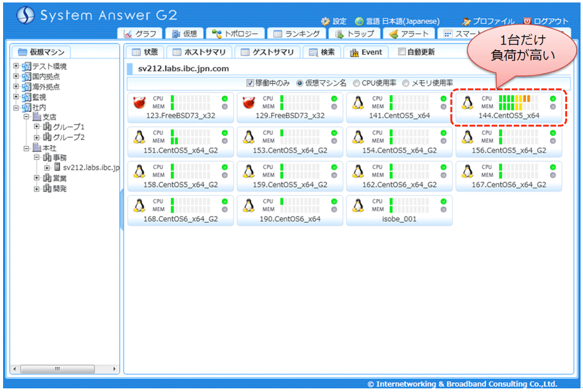Click the tree panel horizontal scrollbar
The image size is (583, 392).
(x=65, y=369)
